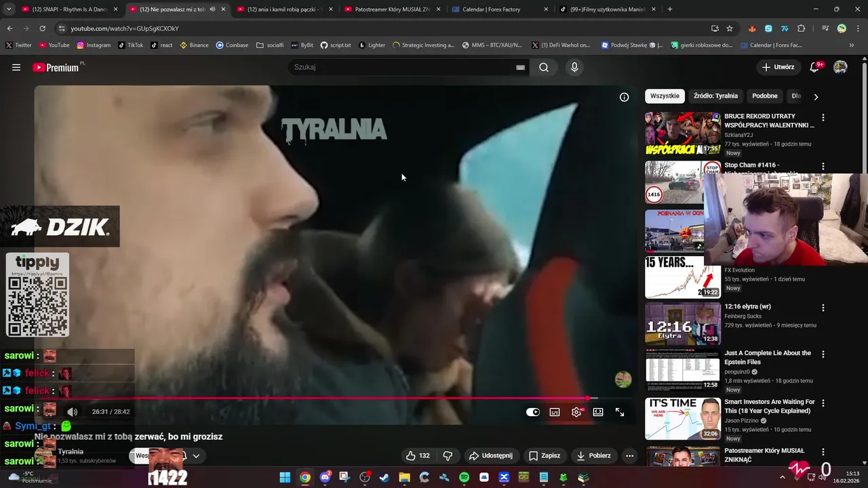Show video info card icon
The image size is (868, 488).
coord(624,97)
